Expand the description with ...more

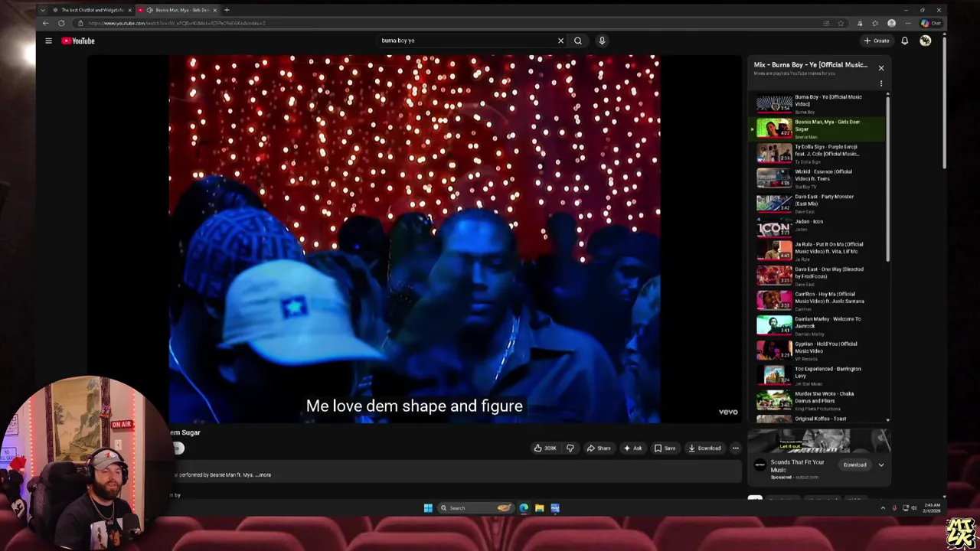pyautogui.click(x=263, y=474)
